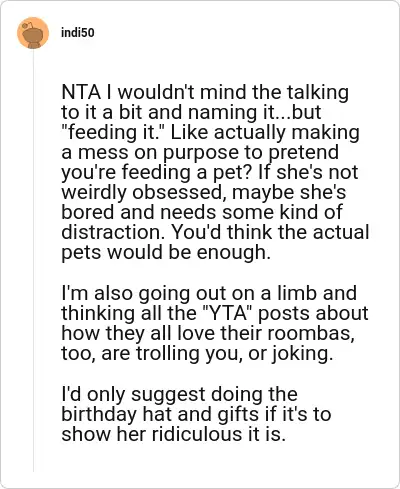Click the closing line show her ridiculous it is

(x=173, y=434)
